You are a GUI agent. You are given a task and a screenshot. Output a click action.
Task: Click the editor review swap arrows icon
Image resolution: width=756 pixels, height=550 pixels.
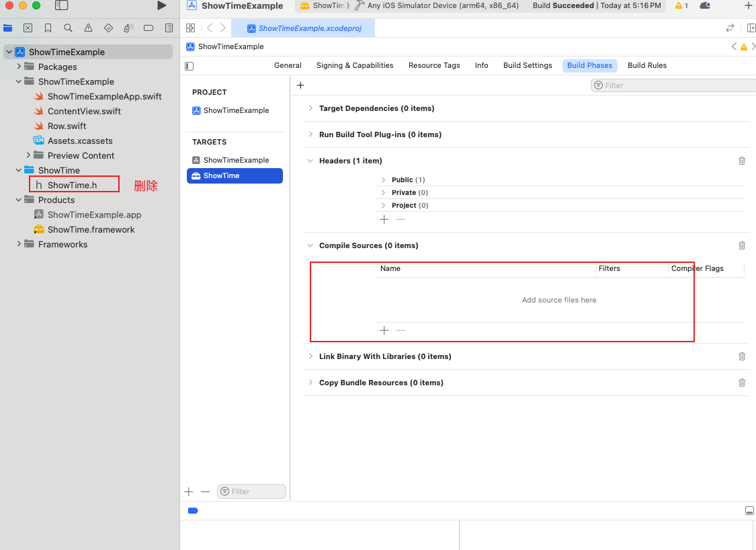coord(730,28)
